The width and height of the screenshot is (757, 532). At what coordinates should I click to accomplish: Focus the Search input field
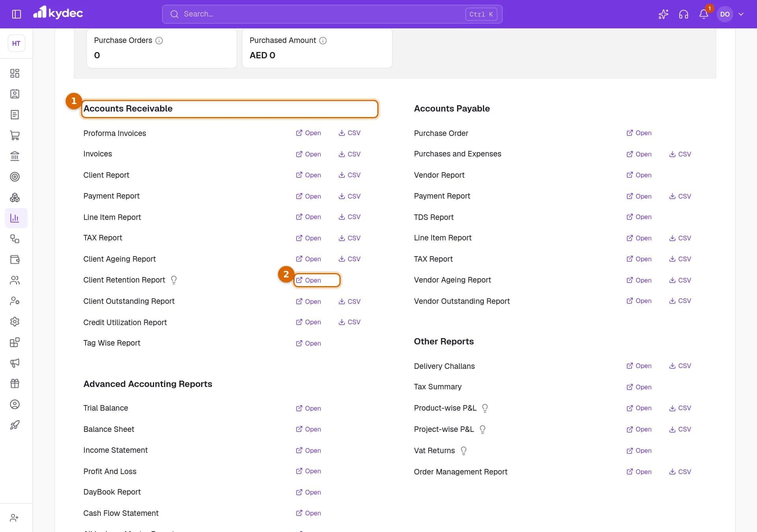332,14
